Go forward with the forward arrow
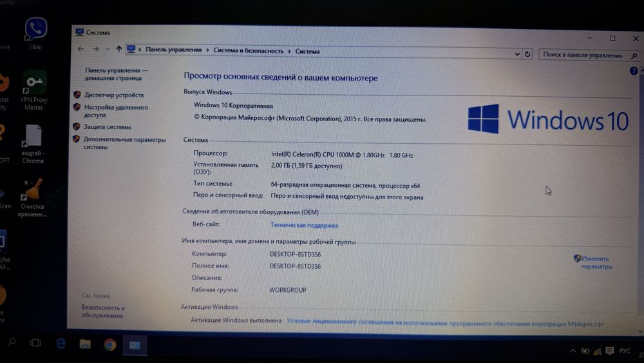Screen dimensions: 644x363 (96, 49)
